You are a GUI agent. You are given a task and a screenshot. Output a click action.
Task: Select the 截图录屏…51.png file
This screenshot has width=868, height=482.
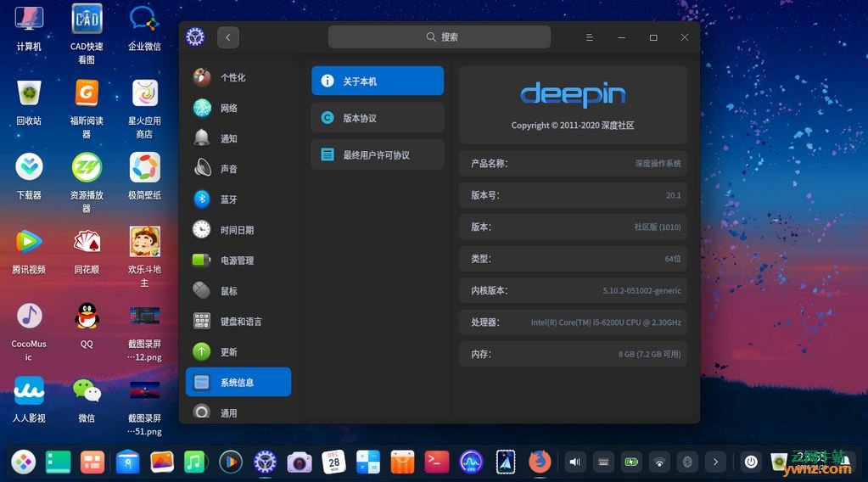pos(144,407)
